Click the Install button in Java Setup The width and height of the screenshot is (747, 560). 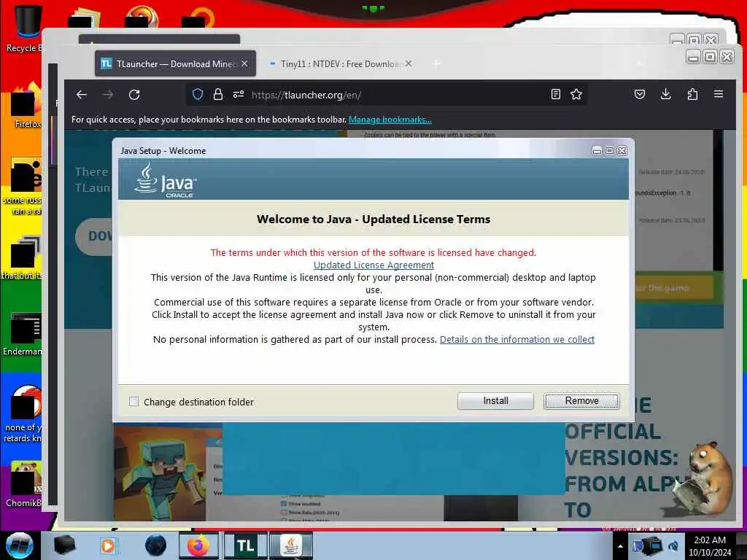coord(495,401)
